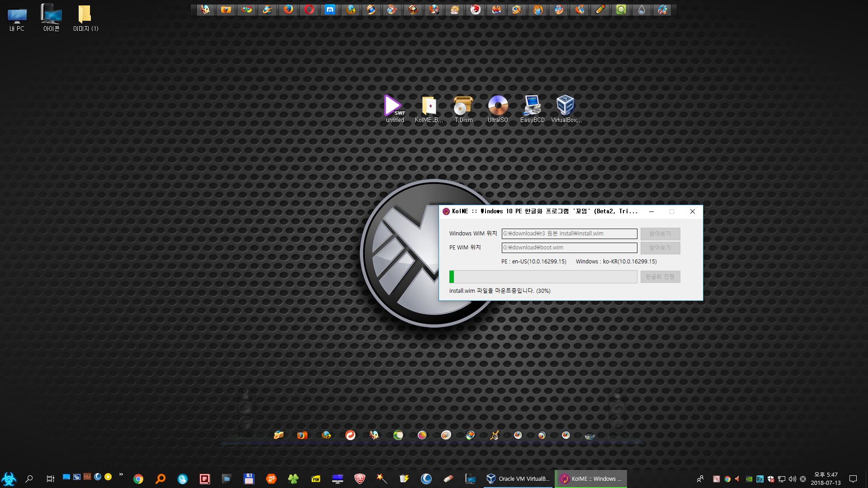Click the Windows WIM 찾아보기 button

(x=660, y=234)
